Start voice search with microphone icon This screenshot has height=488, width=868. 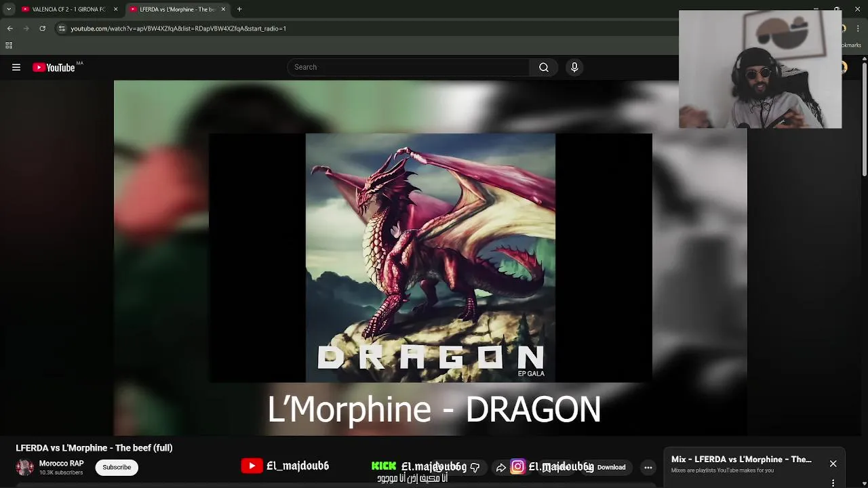(574, 67)
